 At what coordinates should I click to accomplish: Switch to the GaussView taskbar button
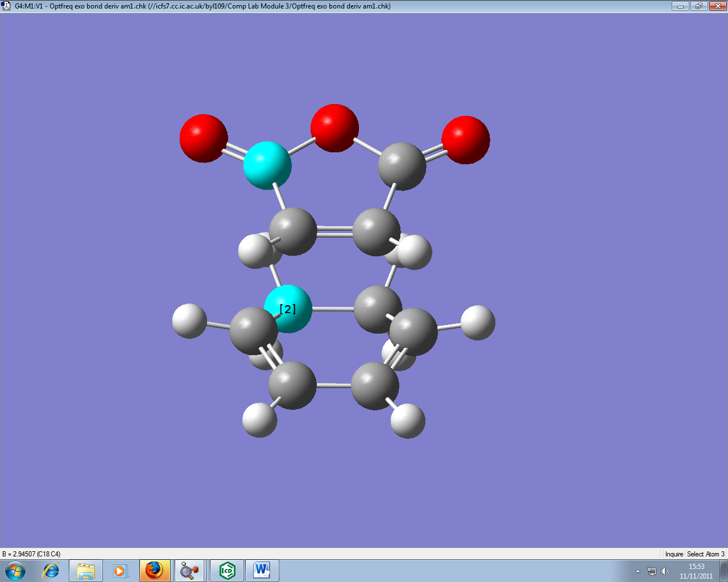(x=189, y=571)
